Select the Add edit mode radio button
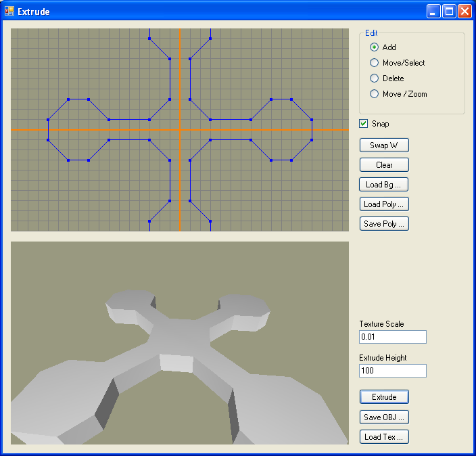The height and width of the screenshot is (456, 476). (x=374, y=47)
